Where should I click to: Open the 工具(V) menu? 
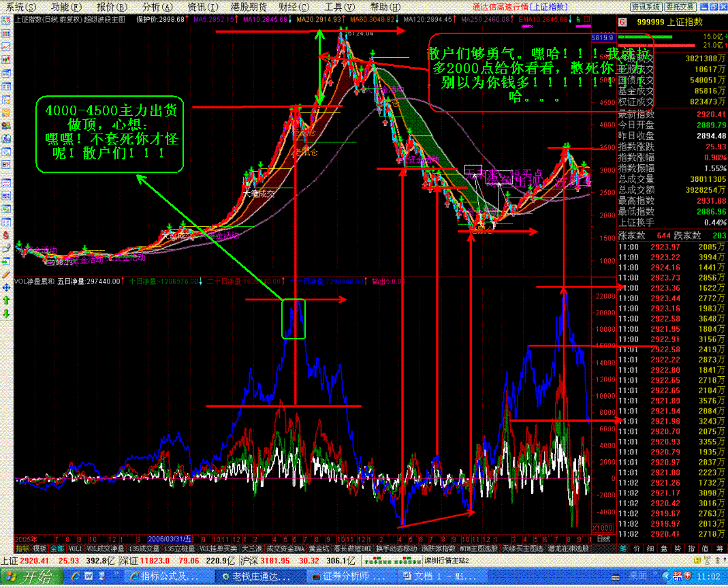(339, 7)
